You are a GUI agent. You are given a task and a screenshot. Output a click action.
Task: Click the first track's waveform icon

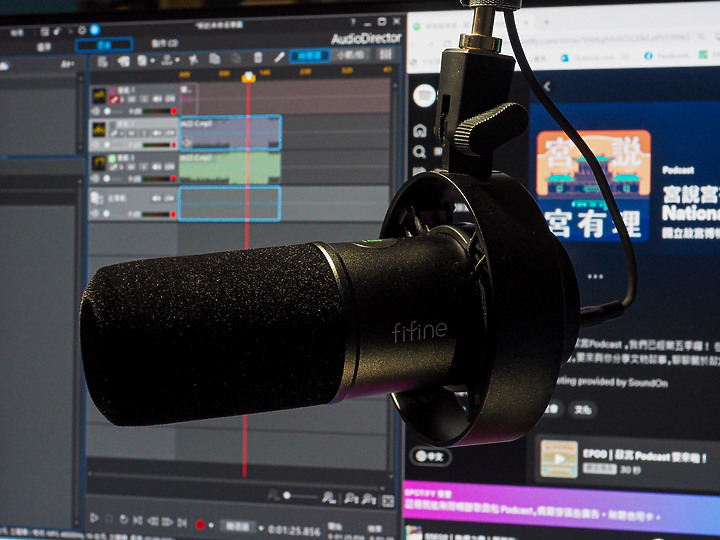point(99,96)
